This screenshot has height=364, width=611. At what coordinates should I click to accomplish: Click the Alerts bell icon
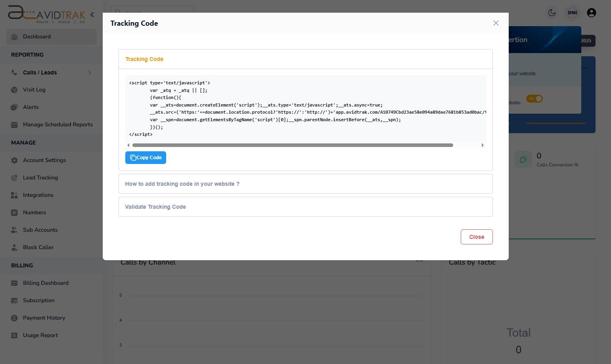[x=14, y=107]
